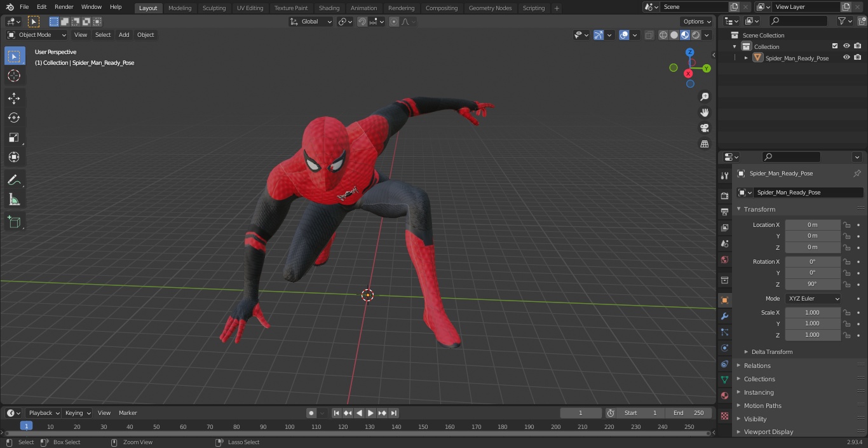Enable auto keying record button
Viewport: 868px width, 448px height.
pyautogui.click(x=311, y=413)
